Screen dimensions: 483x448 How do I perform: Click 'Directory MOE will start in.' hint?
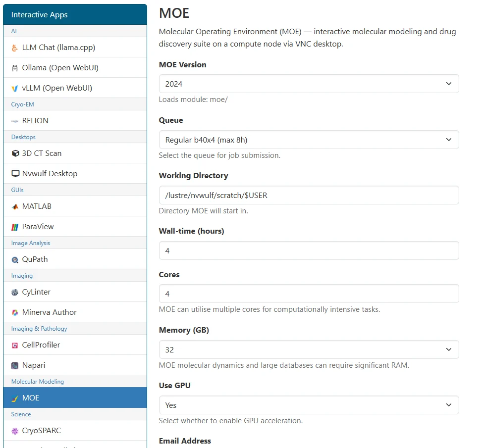[203, 211]
